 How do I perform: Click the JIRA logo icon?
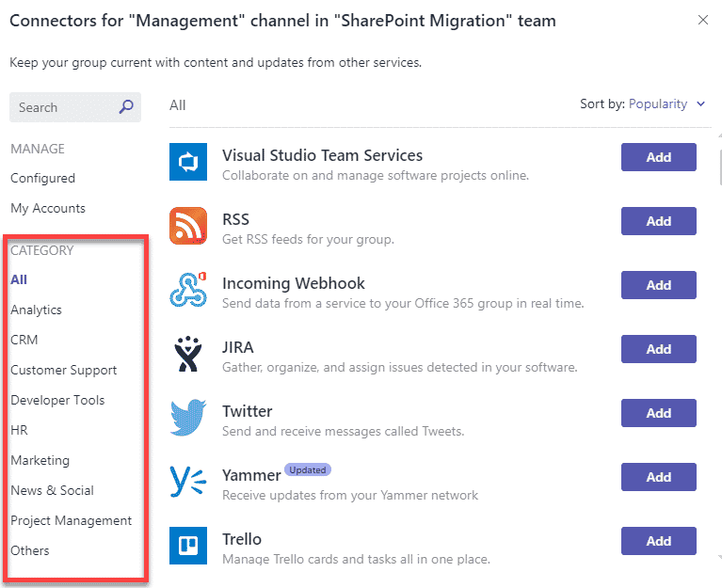(188, 354)
